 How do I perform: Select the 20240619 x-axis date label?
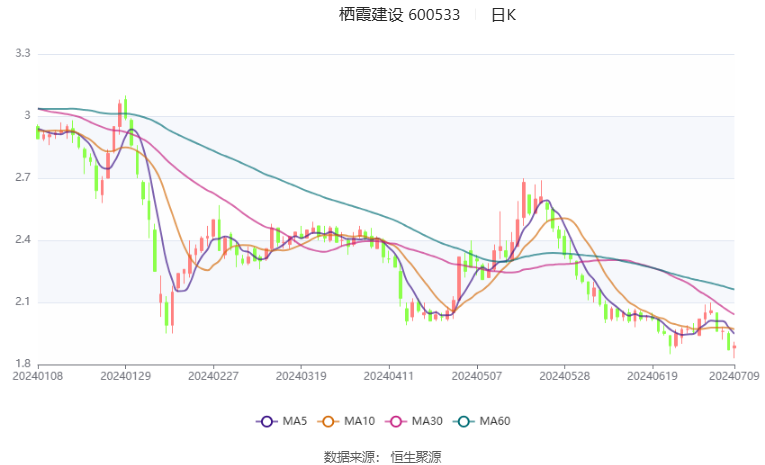point(652,376)
